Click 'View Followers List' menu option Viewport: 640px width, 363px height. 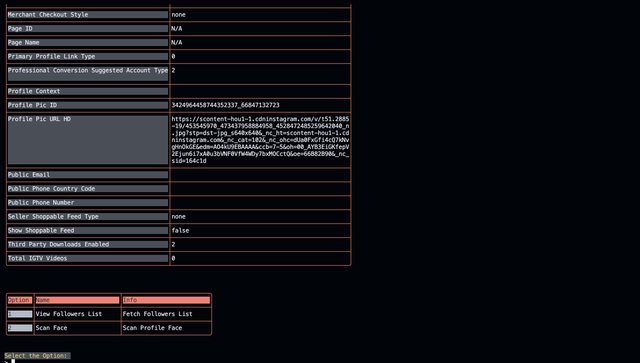pyautogui.click(x=69, y=314)
